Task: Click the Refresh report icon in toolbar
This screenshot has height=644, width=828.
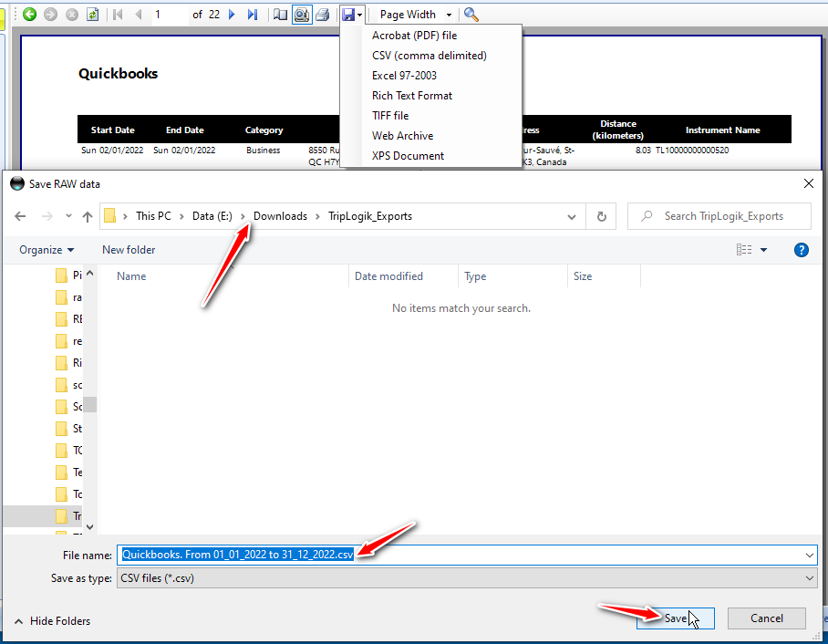Action: click(x=92, y=15)
